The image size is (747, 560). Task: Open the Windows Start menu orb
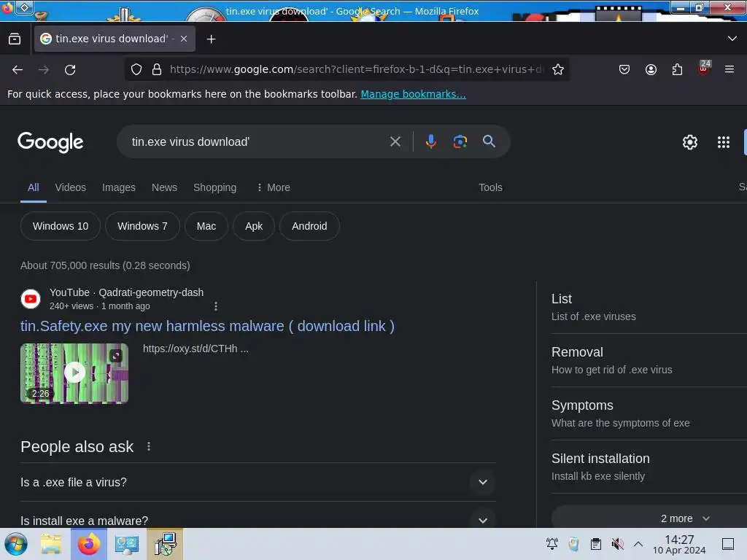[x=16, y=544]
